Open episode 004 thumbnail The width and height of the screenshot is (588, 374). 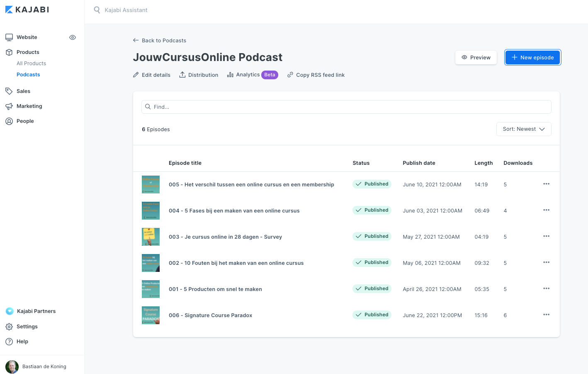(x=151, y=210)
